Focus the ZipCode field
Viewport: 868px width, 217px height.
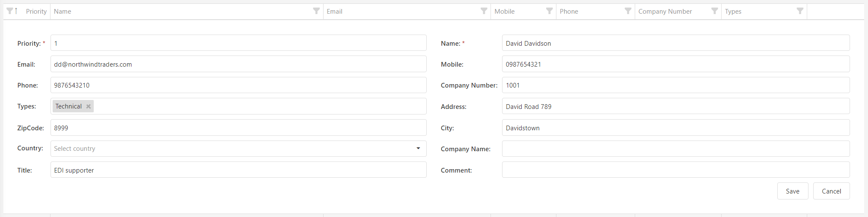(238, 128)
